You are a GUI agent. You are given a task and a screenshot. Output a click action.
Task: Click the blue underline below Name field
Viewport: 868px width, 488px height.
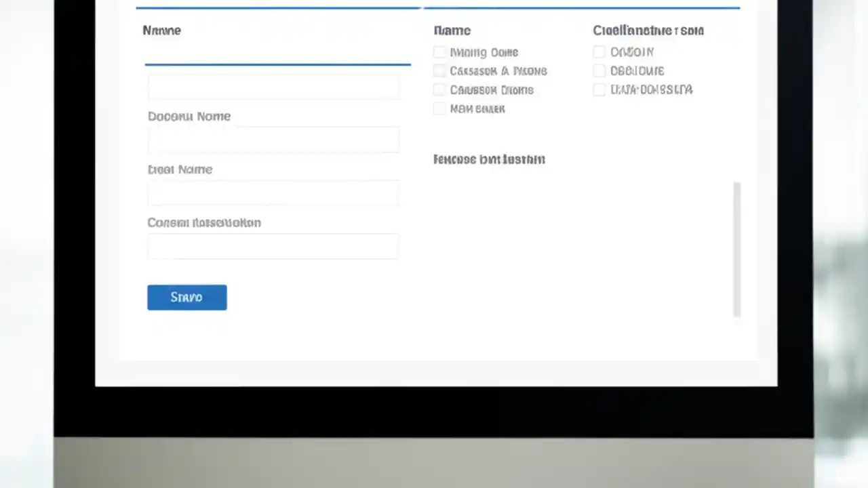(x=277, y=65)
